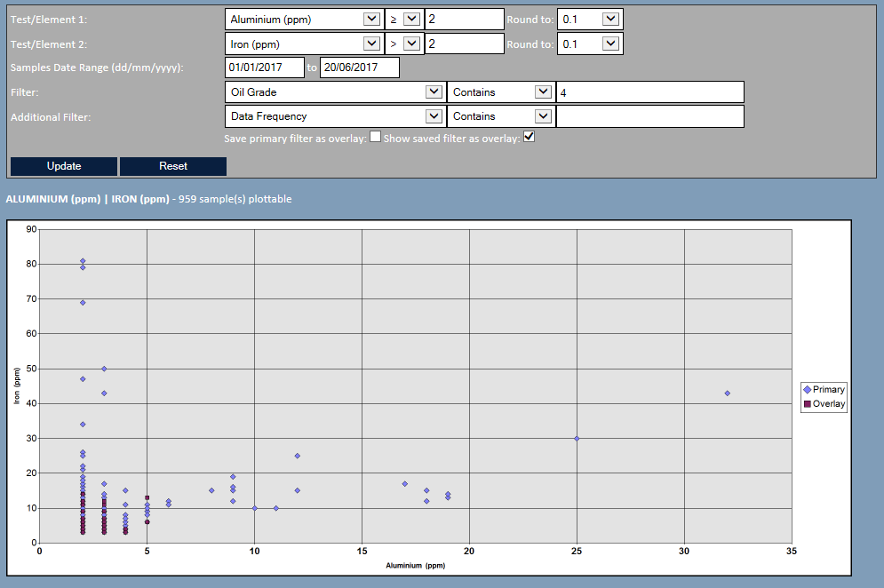Click the Primary legend diamond marker
Image resolution: width=884 pixels, height=588 pixels.
click(808, 390)
